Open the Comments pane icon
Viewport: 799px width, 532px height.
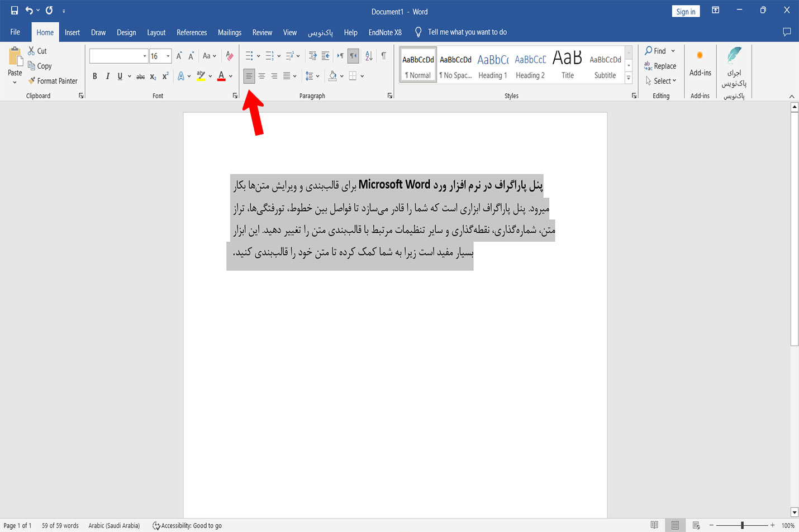(x=787, y=32)
